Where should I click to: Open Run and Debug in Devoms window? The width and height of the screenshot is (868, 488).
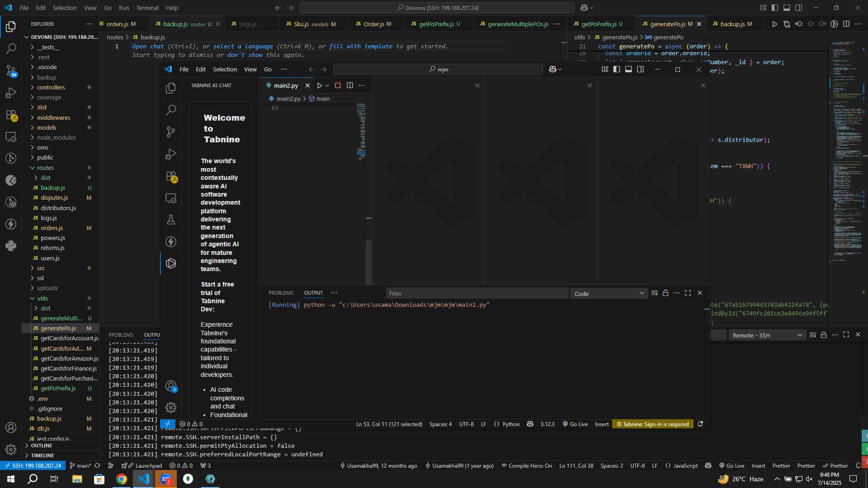11,93
